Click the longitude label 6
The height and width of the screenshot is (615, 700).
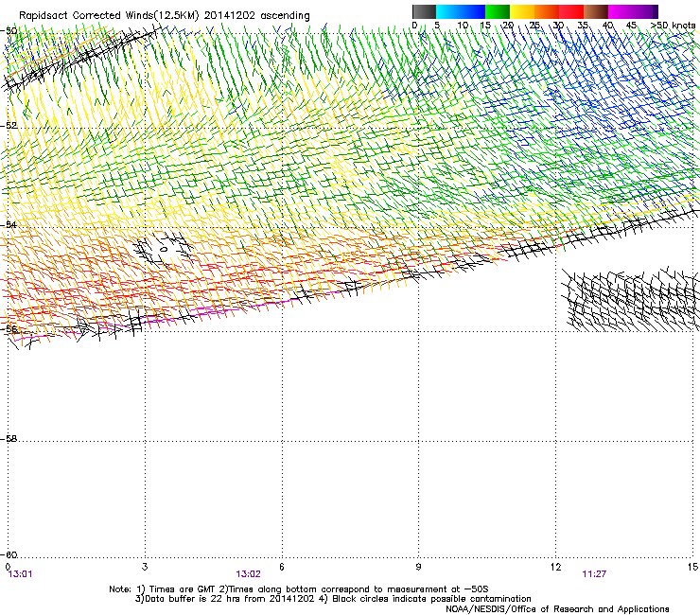click(282, 567)
